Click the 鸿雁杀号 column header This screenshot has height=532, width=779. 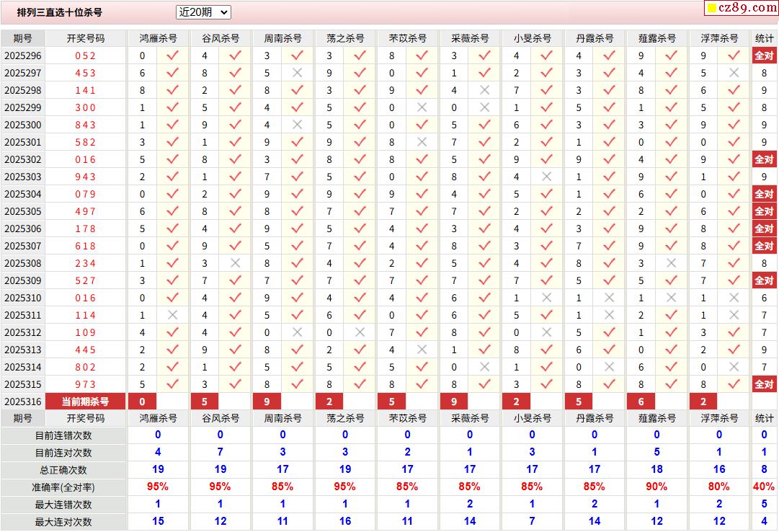click(x=158, y=38)
